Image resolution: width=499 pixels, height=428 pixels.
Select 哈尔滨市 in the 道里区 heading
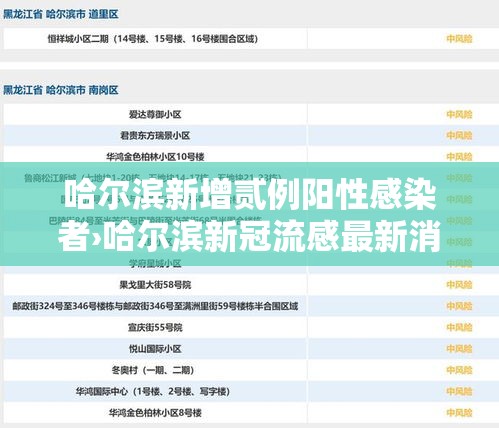(66, 14)
